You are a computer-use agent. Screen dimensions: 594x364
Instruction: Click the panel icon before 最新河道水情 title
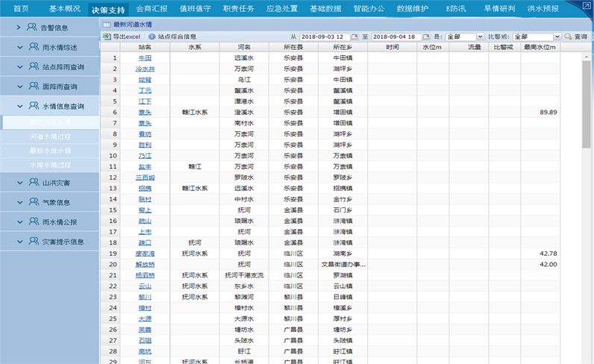pos(107,25)
